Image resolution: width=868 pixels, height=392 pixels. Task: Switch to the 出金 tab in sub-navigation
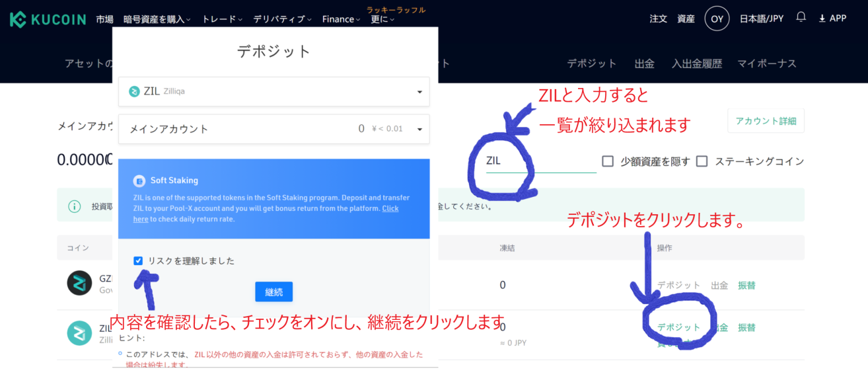click(x=645, y=63)
